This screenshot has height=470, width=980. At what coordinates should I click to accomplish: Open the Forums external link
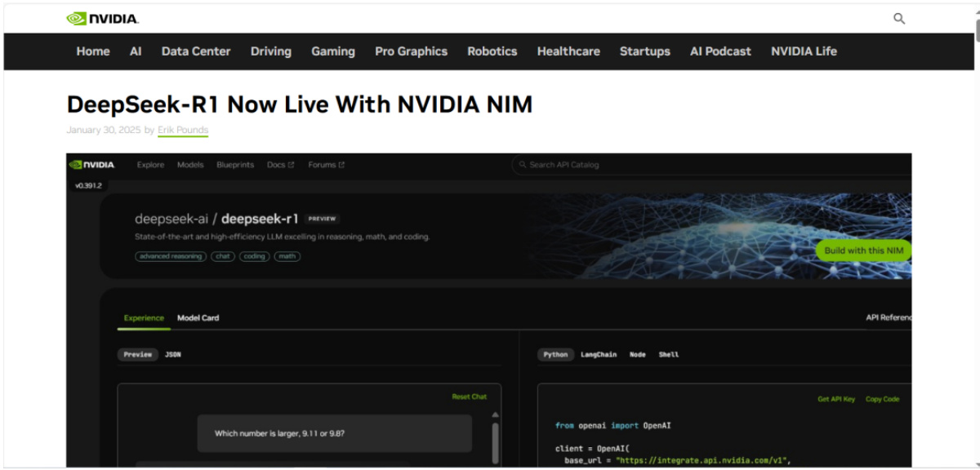(326, 165)
